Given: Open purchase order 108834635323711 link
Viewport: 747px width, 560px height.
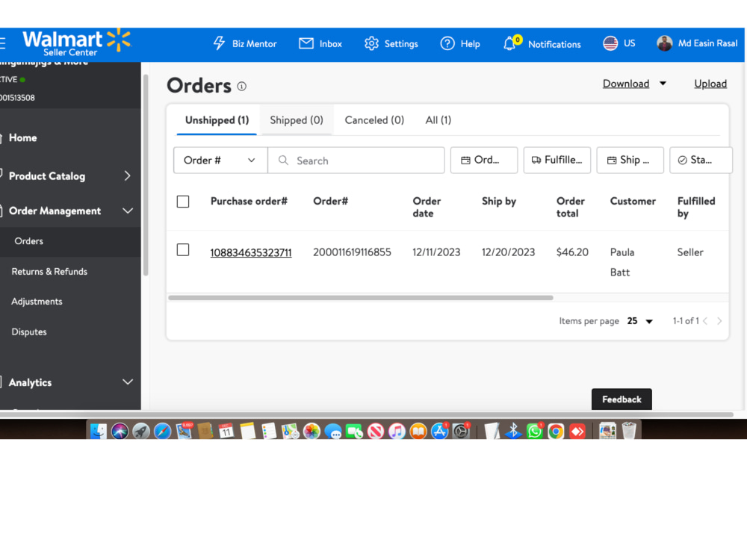Looking at the screenshot, I should [x=251, y=252].
